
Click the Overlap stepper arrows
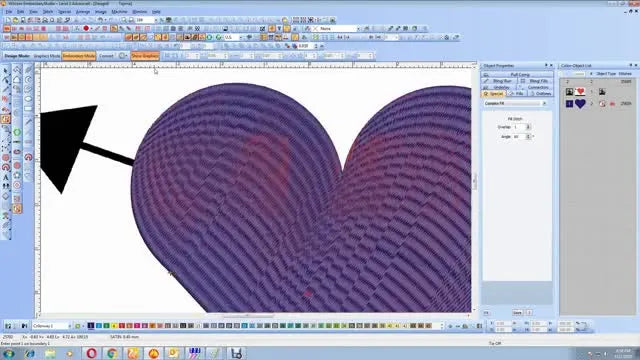pos(528,127)
